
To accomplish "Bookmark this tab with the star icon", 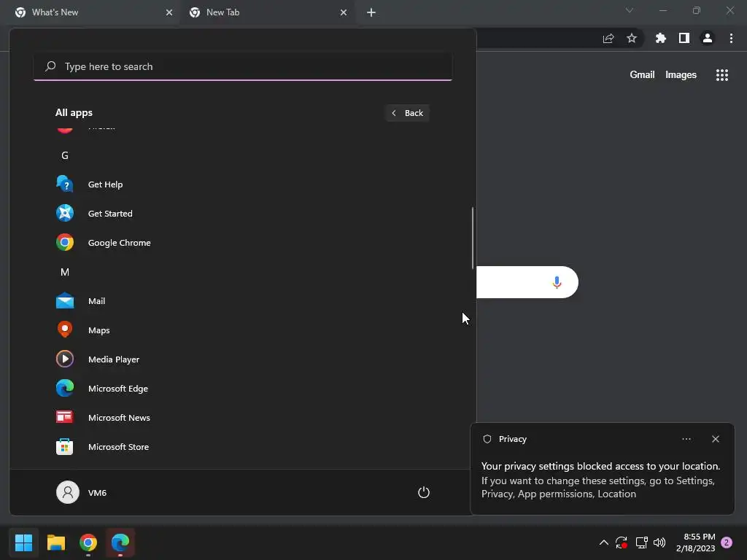I will click(x=632, y=38).
